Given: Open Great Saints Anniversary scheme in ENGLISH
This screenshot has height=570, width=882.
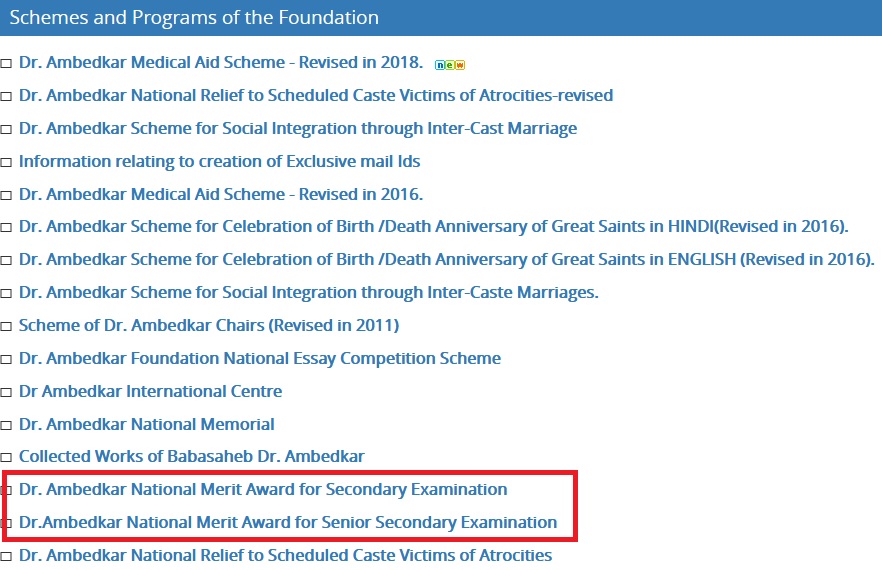Looking at the screenshot, I should (446, 260).
